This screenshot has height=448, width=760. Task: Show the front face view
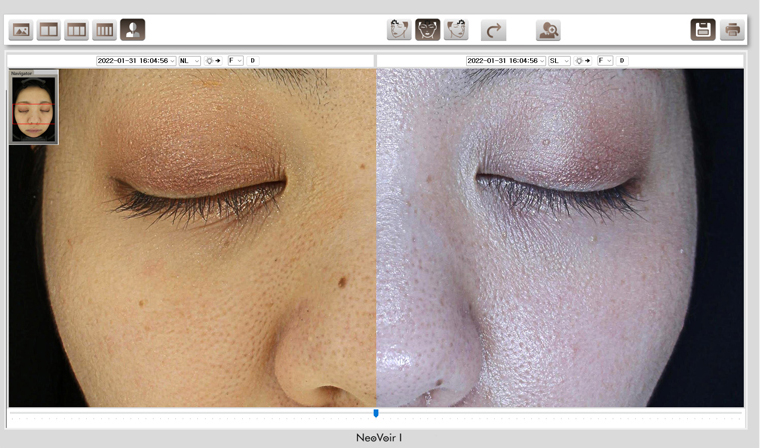[x=428, y=30]
